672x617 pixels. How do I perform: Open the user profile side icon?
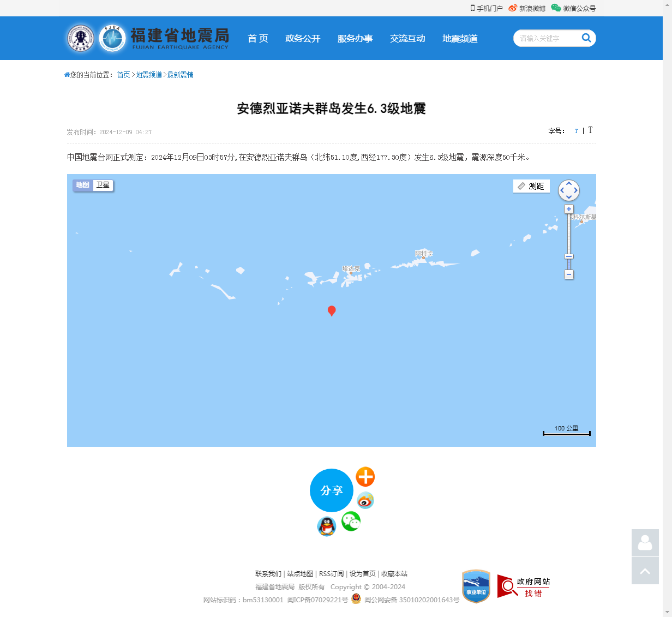tap(645, 543)
